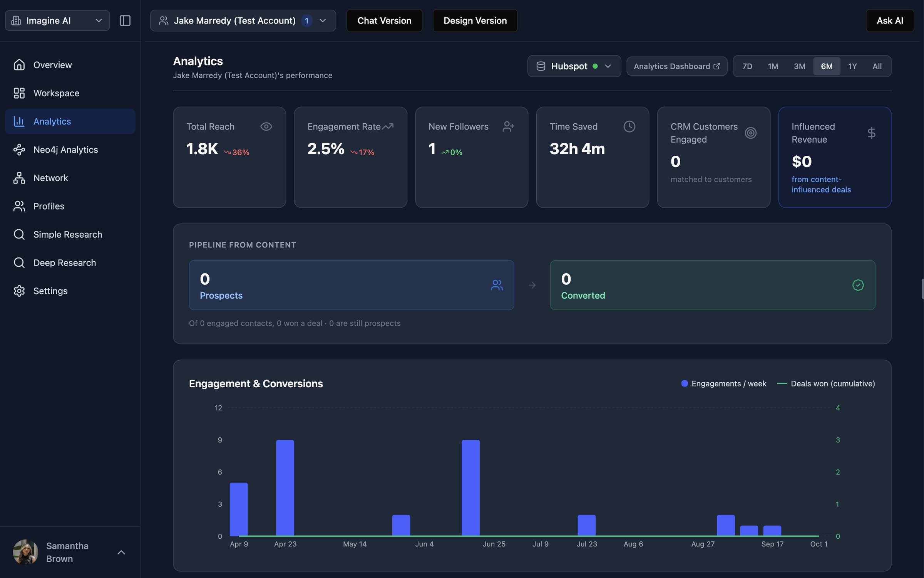Viewport: 924px width, 578px height.
Task: Open the Profiles page
Action: (x=70, y=206)
